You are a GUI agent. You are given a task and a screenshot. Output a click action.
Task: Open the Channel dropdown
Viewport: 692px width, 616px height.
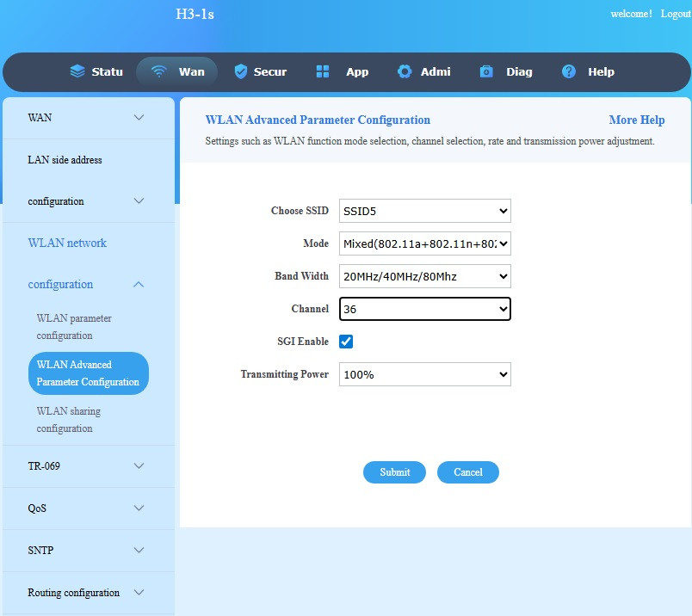[424, 309]
